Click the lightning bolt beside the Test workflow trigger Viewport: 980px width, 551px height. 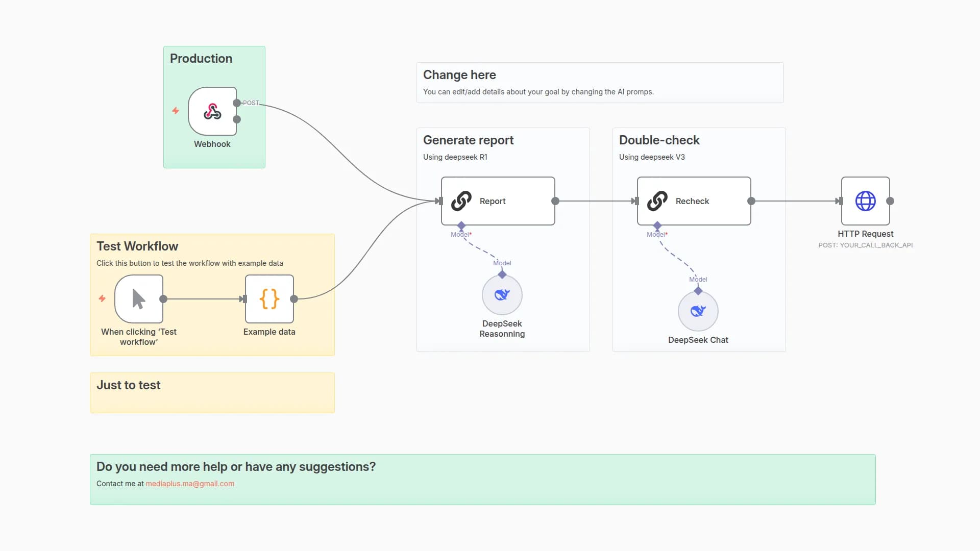[102, 299]
